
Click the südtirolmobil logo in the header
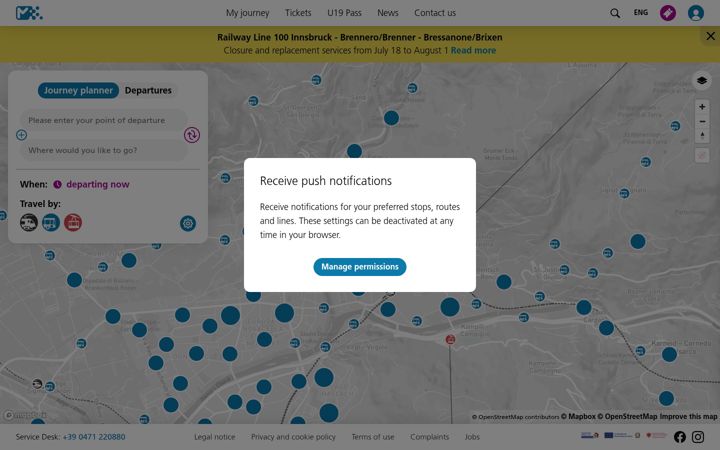(29, 13)
